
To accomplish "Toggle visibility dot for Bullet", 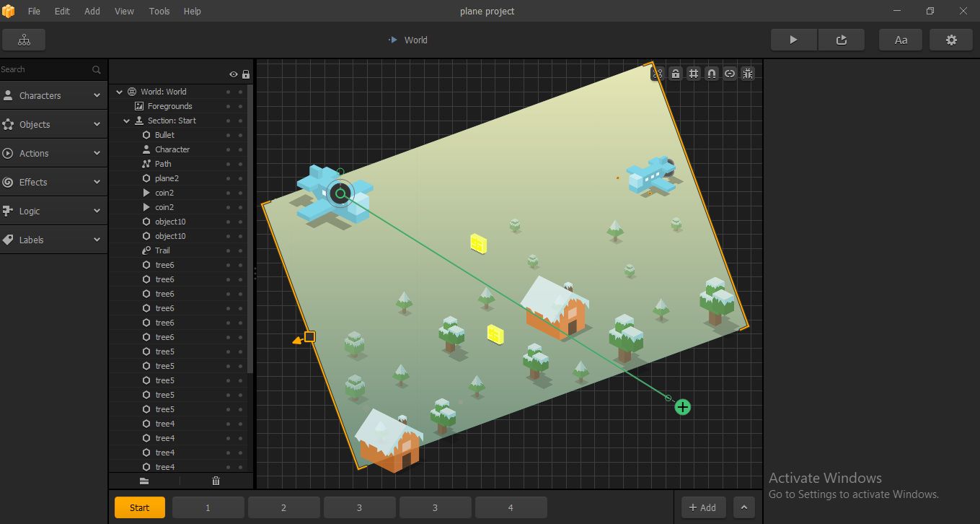I will [x=229, y=135].
